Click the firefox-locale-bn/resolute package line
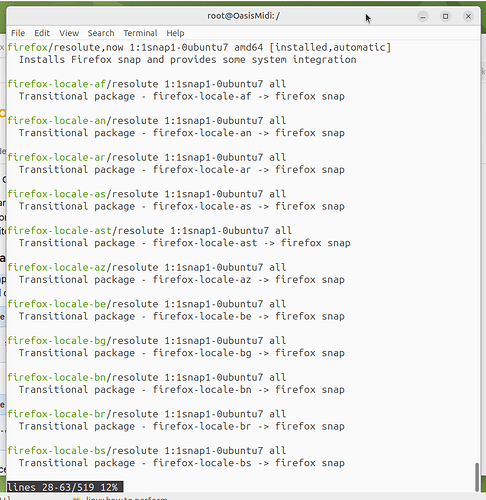 147,377
